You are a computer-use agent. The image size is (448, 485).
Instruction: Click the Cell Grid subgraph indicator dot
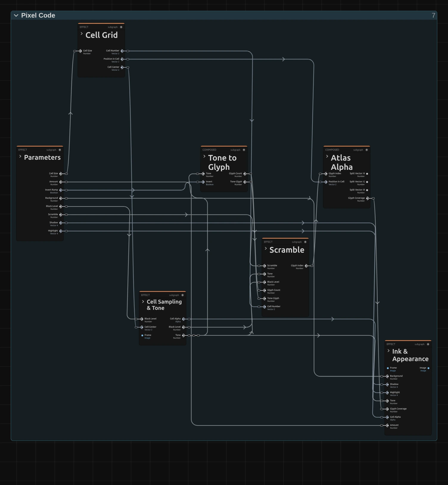[x=121, y=27]
